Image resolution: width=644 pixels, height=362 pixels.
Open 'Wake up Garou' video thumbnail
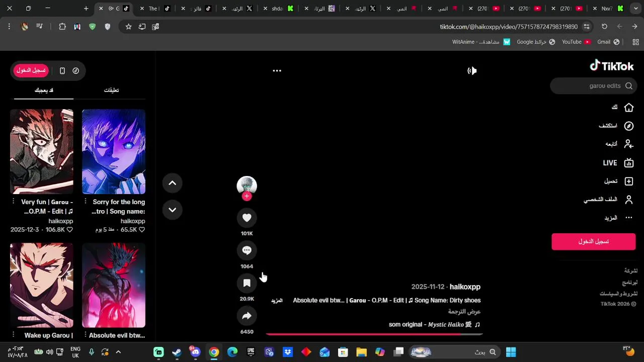click(x=42, y=285)
